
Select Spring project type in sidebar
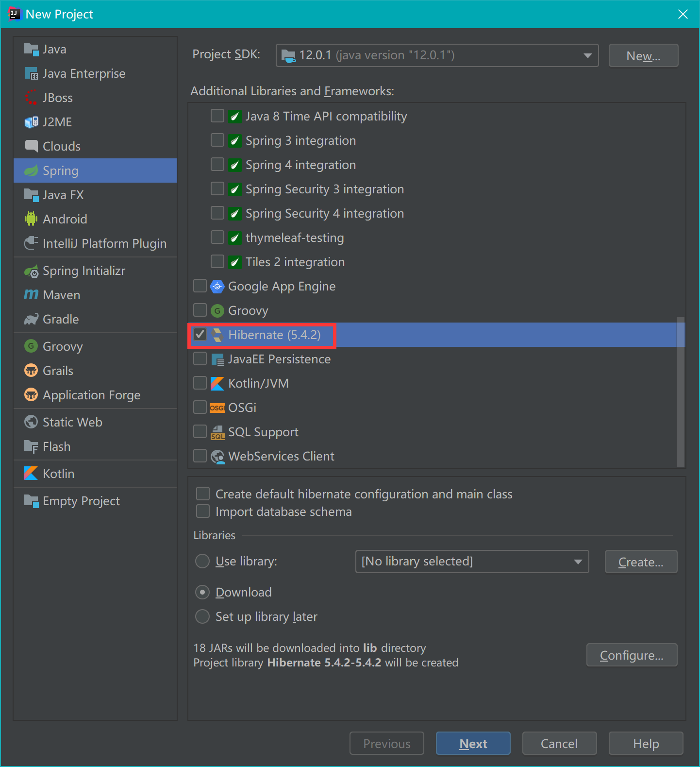[x=95, y=170]
